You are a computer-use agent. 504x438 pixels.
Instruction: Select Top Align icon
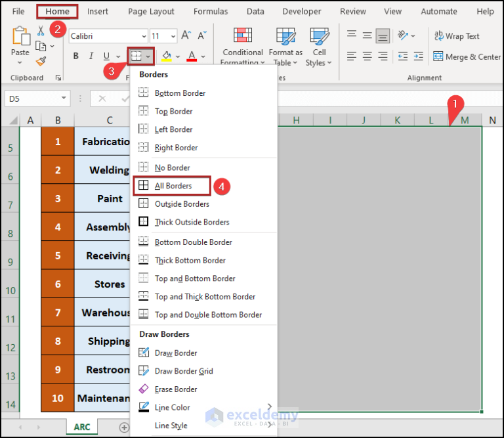click(352, 35)
